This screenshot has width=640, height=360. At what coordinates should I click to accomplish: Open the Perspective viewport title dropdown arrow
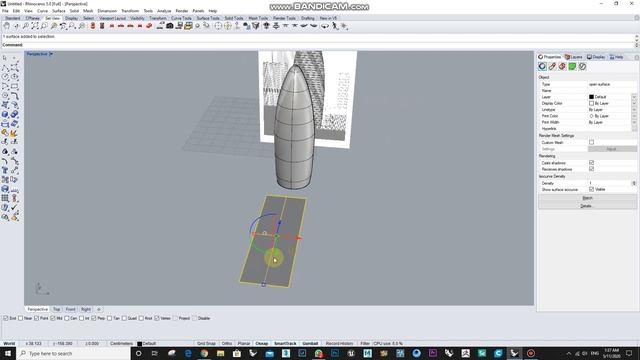(x=51, y=54)
